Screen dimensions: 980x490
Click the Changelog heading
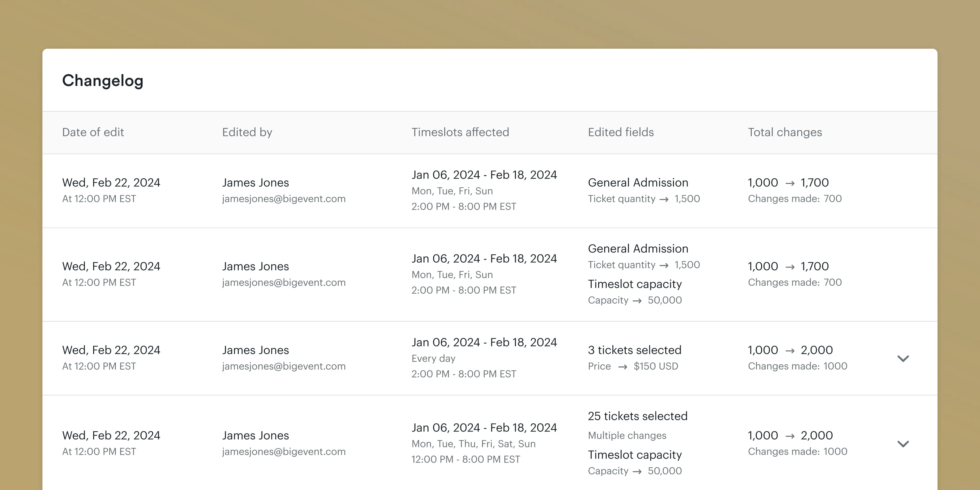pyautogui.click(x=103, y=81)
